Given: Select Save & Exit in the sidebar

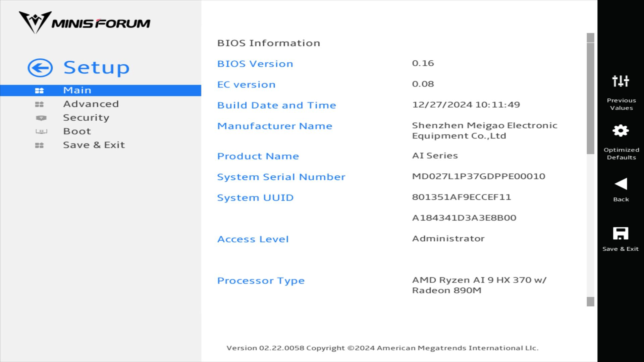Looking at the screenshot, I should click(x=94, y=145).
